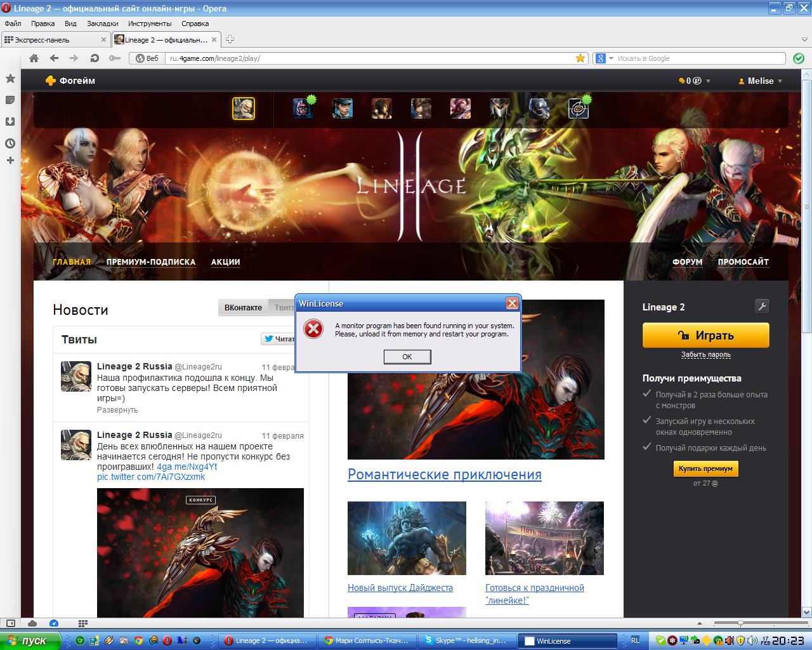Expand the first tweet via Развернуть

117,410
